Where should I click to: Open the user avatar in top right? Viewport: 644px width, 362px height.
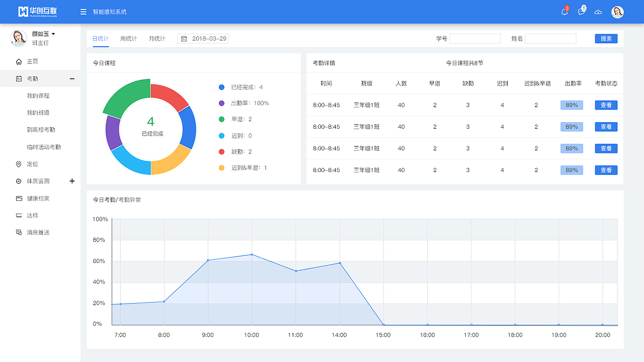pos(617,12)
